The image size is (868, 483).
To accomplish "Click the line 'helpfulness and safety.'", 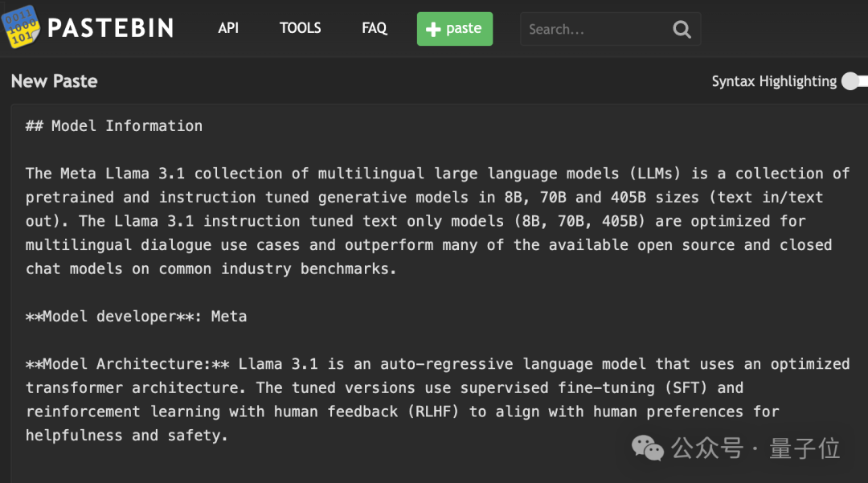I will pos(127,436).
